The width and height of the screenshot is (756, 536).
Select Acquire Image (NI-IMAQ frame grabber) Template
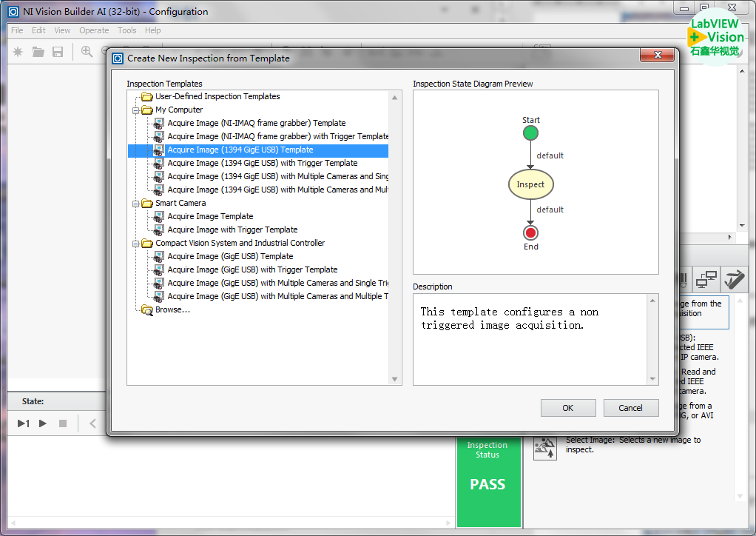tap(256, 123)
